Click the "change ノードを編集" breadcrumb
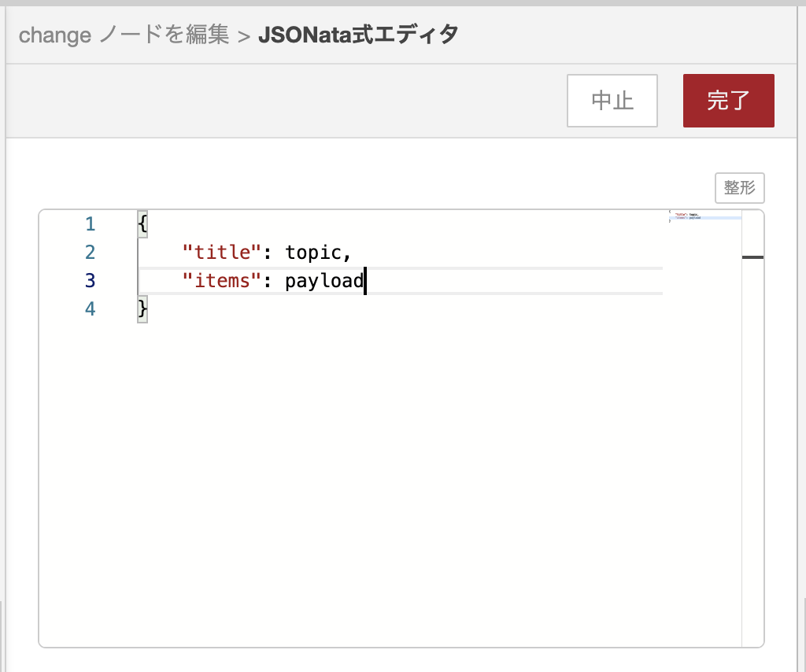 point(124,35)
